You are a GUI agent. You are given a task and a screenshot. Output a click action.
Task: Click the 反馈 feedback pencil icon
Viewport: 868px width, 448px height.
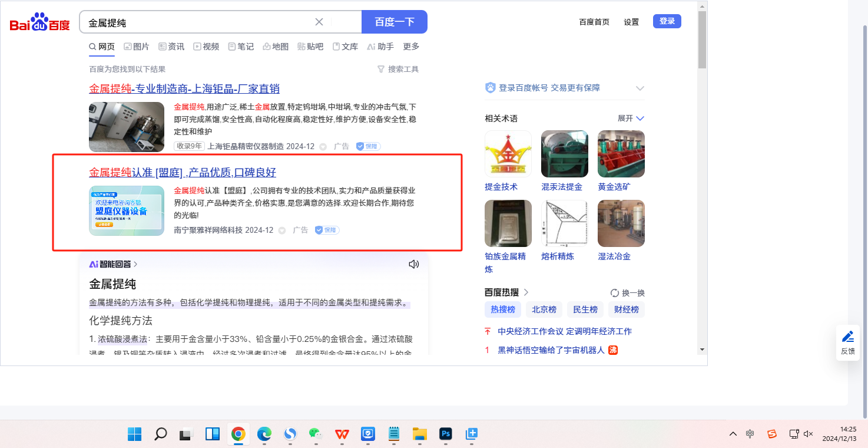[x=848, y=337]
